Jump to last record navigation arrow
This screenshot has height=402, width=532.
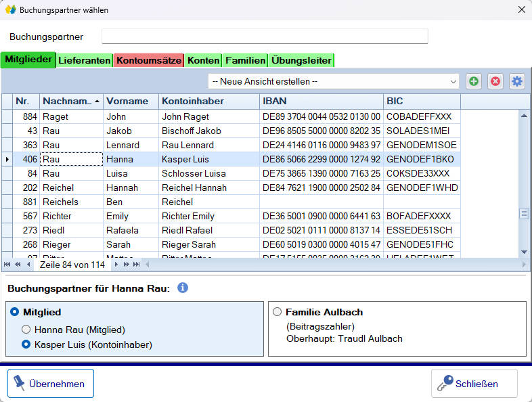tap(137, 264)
